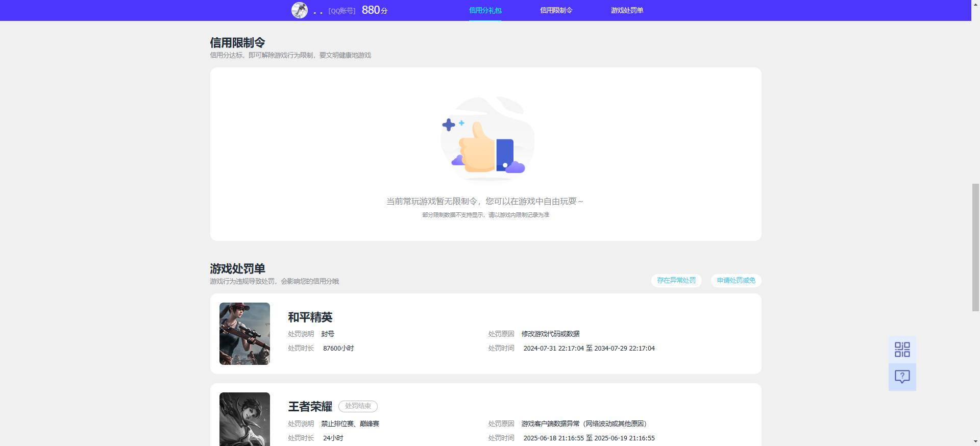The height and width of the screenshot is (446, 980).
Task: Click 和平精英 game thumbnail
Action: coord(244,334)
